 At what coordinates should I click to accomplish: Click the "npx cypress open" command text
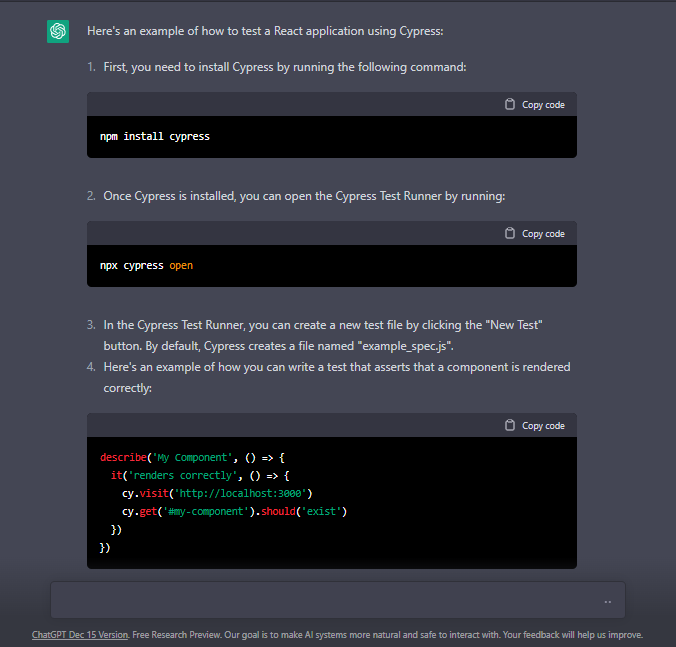tap(147, 266)
